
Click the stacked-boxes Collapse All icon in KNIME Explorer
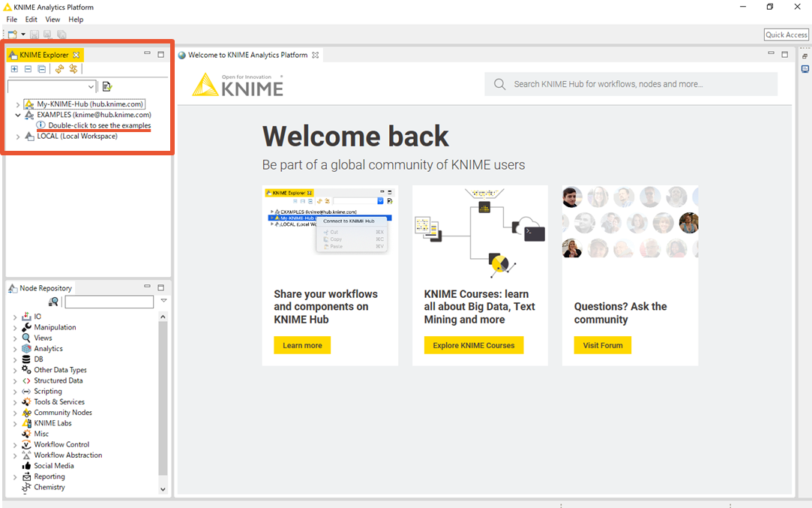pyautogui.click(x=42, y=69)
